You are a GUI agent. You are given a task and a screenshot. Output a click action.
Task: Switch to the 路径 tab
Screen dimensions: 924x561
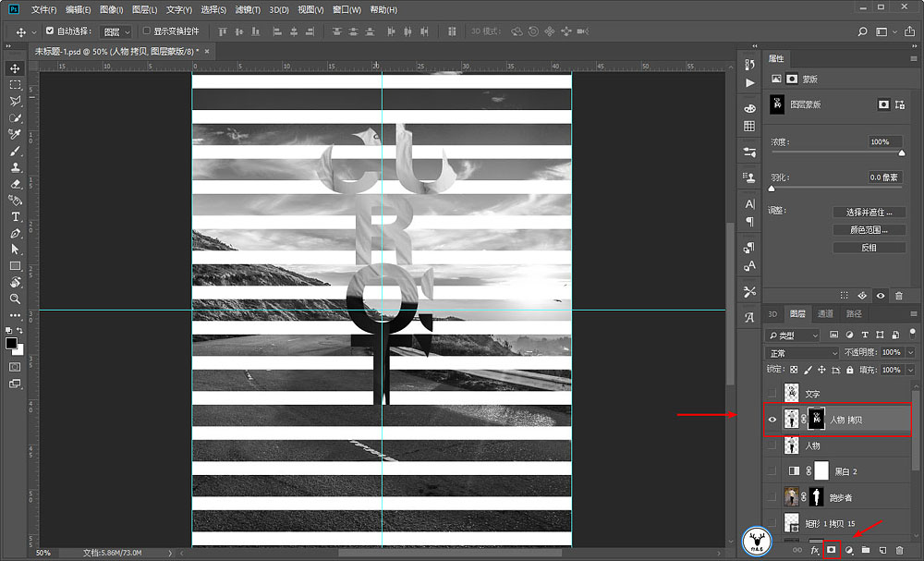coord(853,314)
